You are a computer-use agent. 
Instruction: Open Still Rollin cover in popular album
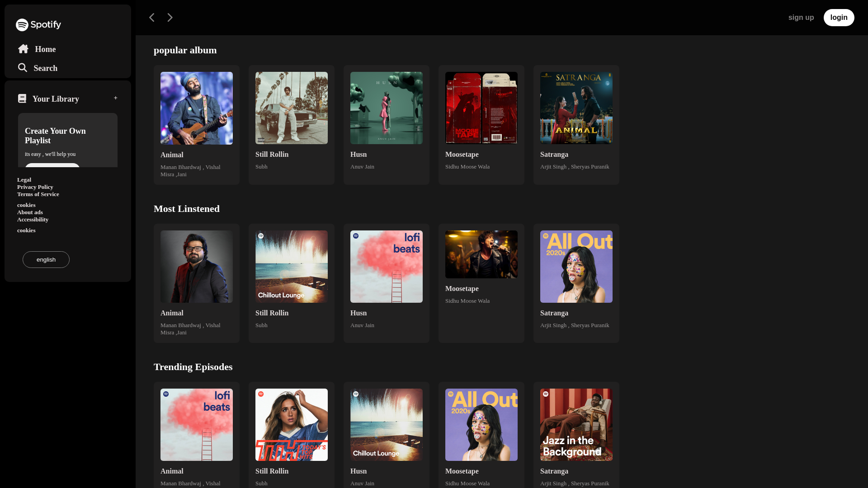292,108
